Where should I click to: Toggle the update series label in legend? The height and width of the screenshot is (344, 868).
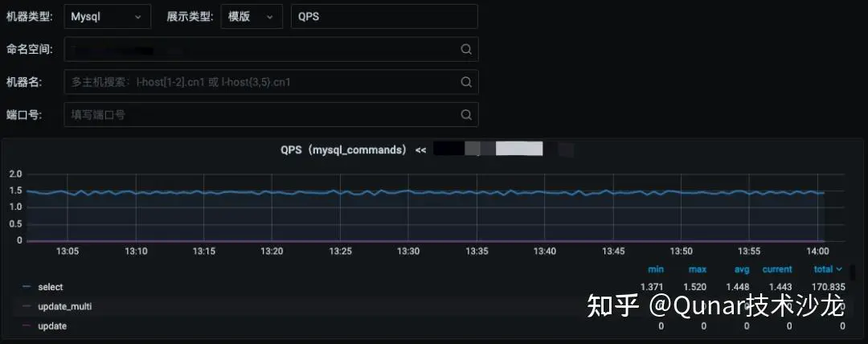52,326
